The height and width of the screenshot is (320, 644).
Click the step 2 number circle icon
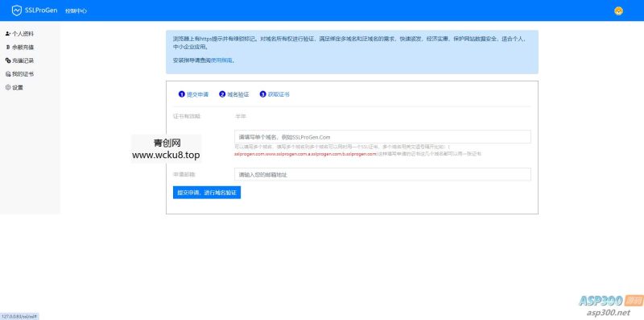point(222,94)
